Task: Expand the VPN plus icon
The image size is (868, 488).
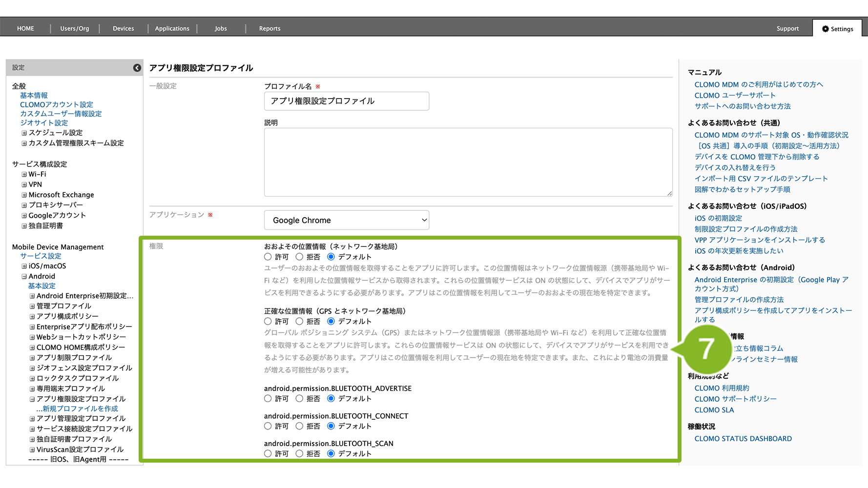Action: (24, 184)
